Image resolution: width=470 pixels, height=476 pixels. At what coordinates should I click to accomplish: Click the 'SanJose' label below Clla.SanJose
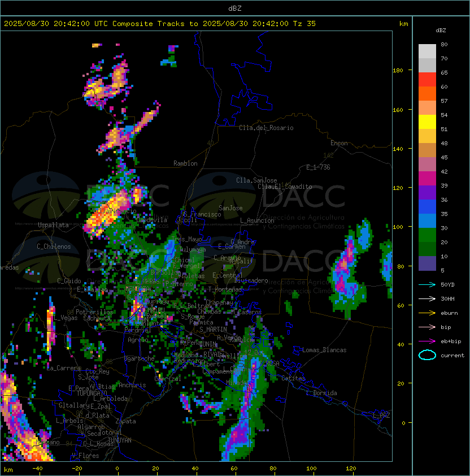[x=230, y=208]
